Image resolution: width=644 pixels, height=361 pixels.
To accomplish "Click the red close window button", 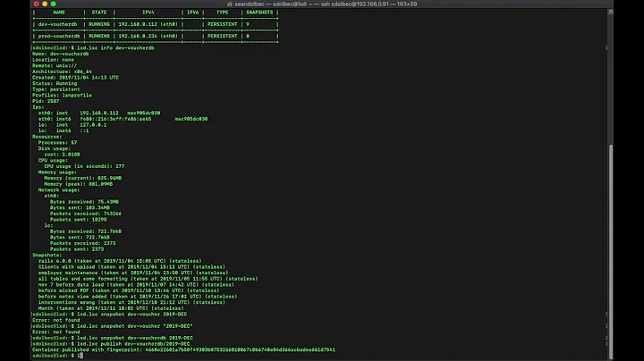I will point(38,4).
